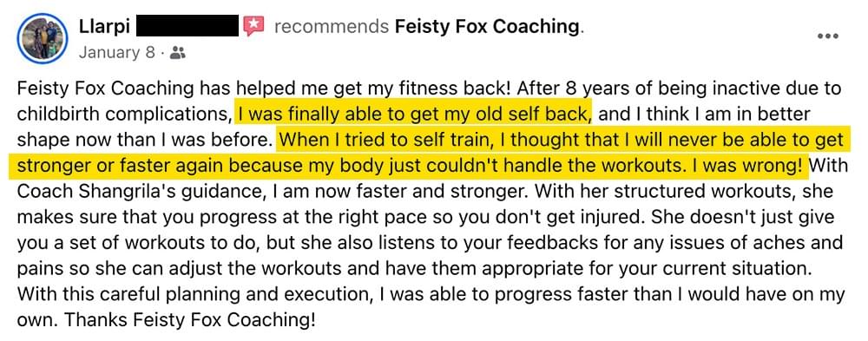
Task: Click the closing 'Thanks Feisty Fox Coaching!' line
Action: click(168, 320)
